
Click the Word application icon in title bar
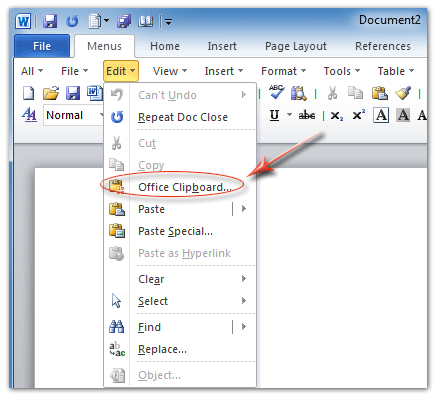[23, 22]
